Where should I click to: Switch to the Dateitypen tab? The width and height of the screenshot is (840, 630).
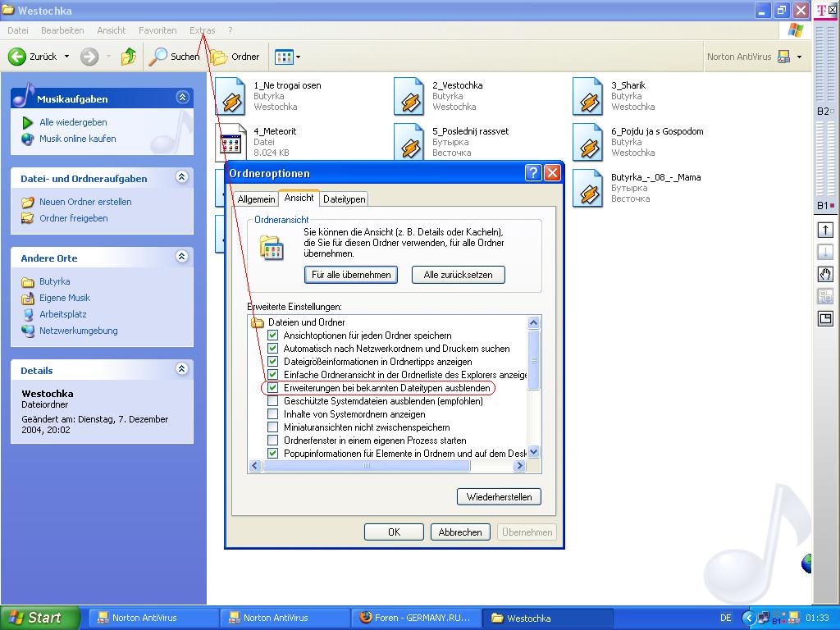344,199
